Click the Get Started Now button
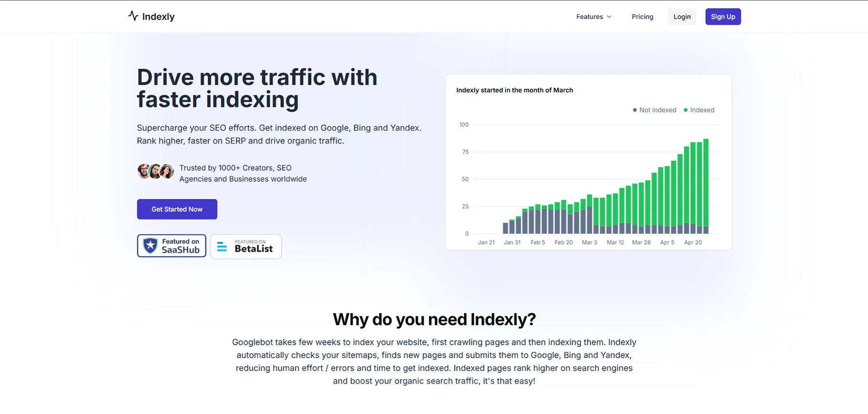The height and width of the screenshot is (414, 868). pyautogui.click(x=177, y=209)
